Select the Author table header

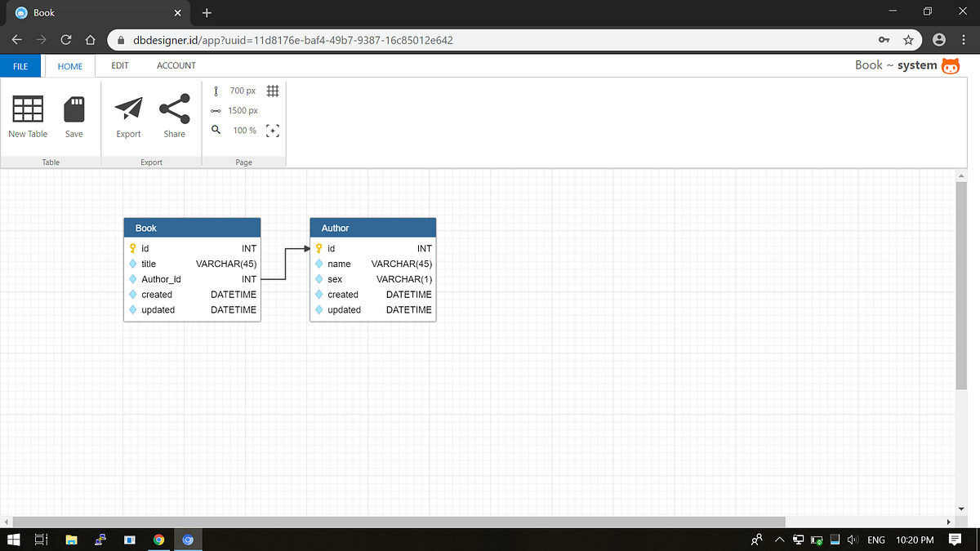click(373, 228)
